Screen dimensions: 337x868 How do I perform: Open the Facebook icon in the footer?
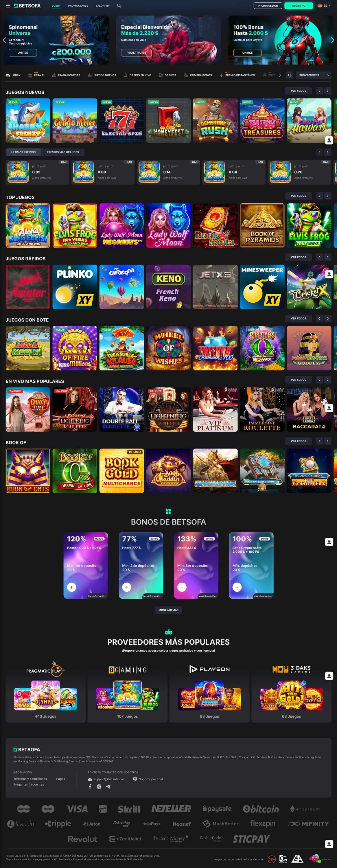click(90, 786)
